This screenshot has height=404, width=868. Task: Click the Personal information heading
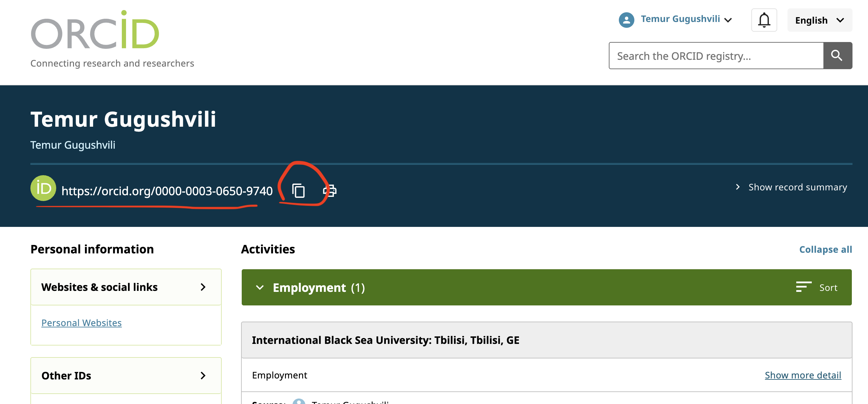click(x=92, y=249)
